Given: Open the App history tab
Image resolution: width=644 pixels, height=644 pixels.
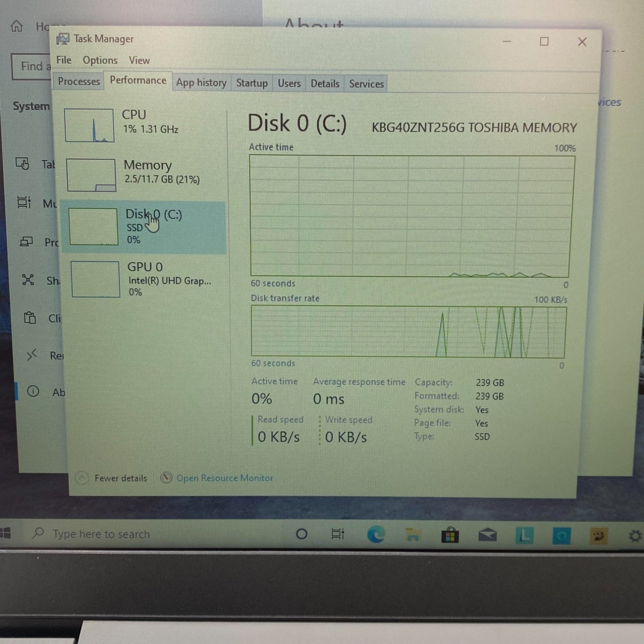Looking at the screenshot, I should [x=201, y=83].
